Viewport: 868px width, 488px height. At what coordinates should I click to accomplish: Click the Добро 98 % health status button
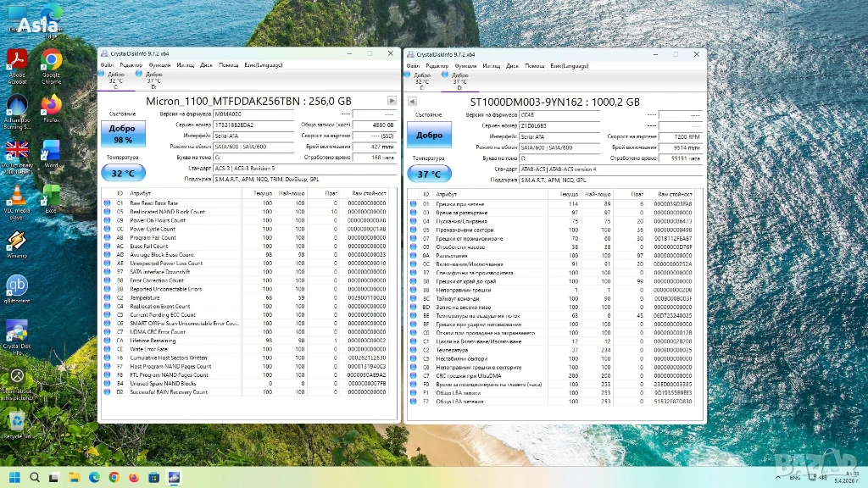tap(123, 134)
